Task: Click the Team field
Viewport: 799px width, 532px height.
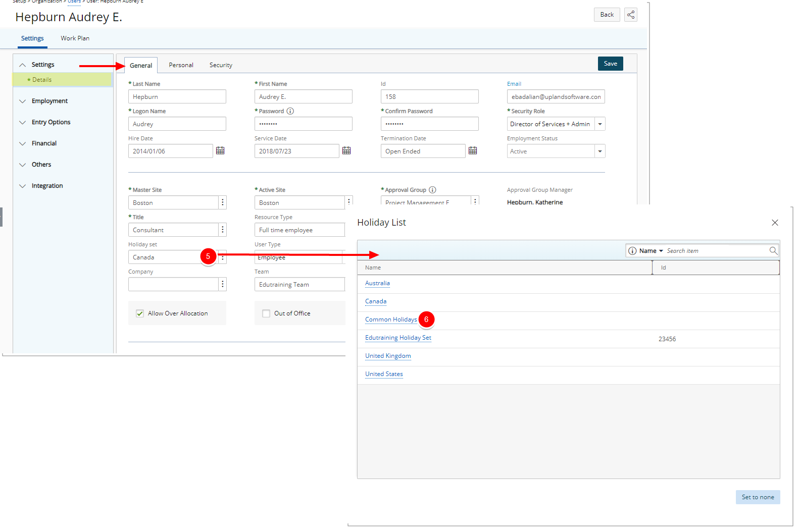Action: pyautogui.click(x=300, y=285)
